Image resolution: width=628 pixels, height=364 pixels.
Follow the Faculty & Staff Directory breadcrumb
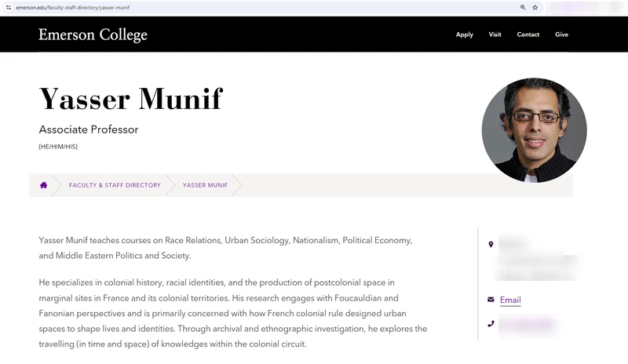click(x=115, y=185)
